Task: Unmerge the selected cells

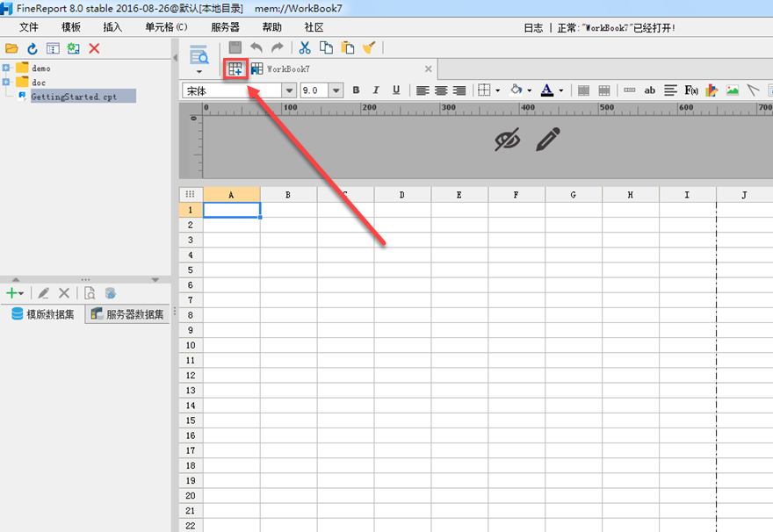Action: tap(604, 90)
